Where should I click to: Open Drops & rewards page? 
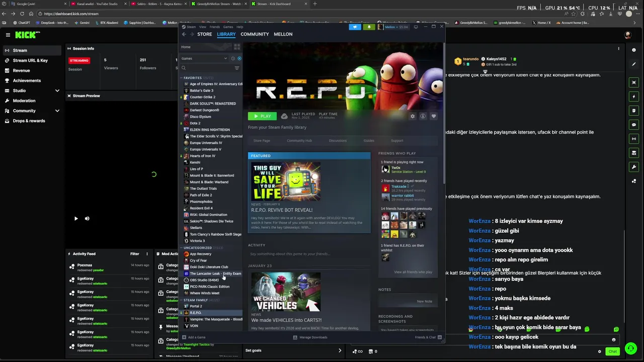coord(29,121)
